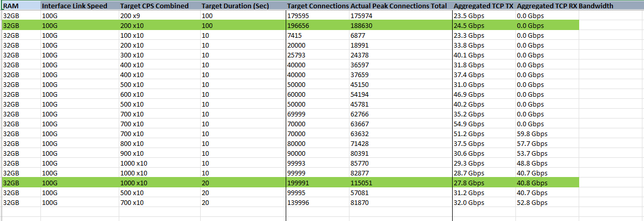644x221 pixels.
Task: Select the Target Connections header cell
Action: 318,6
